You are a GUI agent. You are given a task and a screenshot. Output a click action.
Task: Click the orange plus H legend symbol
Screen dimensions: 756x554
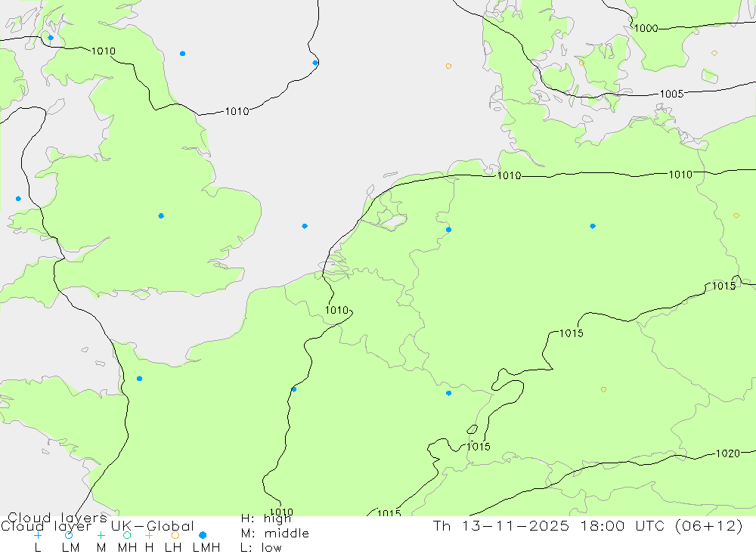(x=149, y=535)
